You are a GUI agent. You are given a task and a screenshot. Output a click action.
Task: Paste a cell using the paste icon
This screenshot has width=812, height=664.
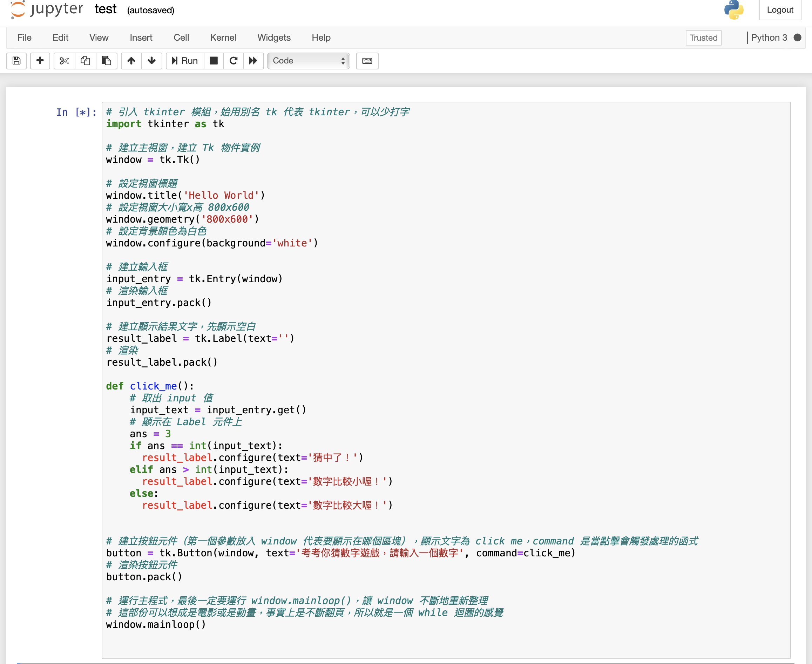pyautogui.click(x=106, y=61)
